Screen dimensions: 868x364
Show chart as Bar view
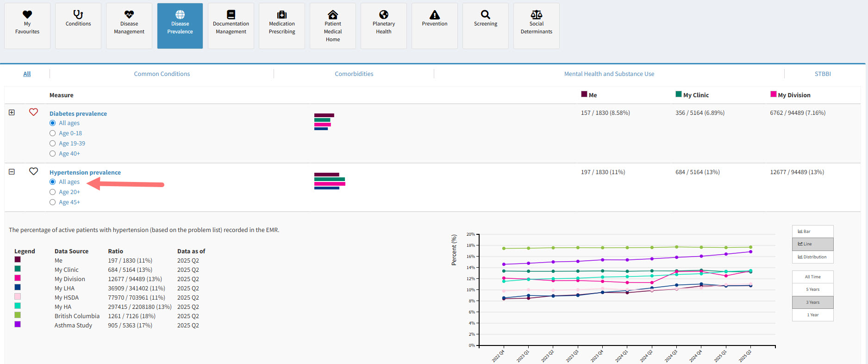812,231
